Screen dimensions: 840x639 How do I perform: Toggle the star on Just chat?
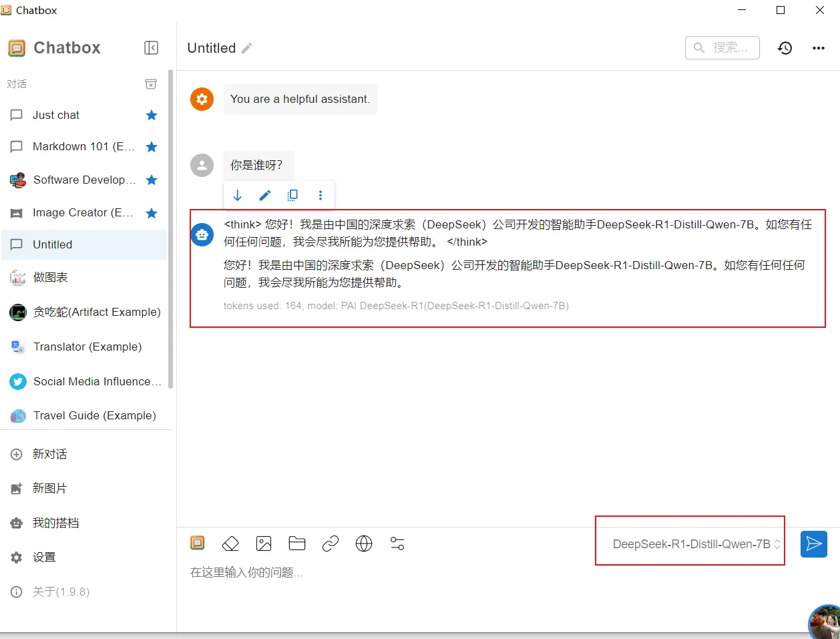(152, 115)
